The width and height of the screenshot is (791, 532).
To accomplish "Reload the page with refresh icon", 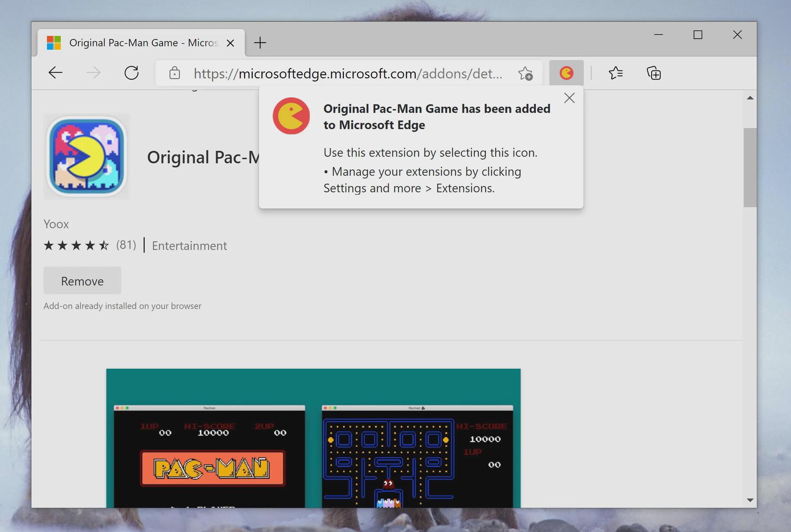I will tap(132, 73).
